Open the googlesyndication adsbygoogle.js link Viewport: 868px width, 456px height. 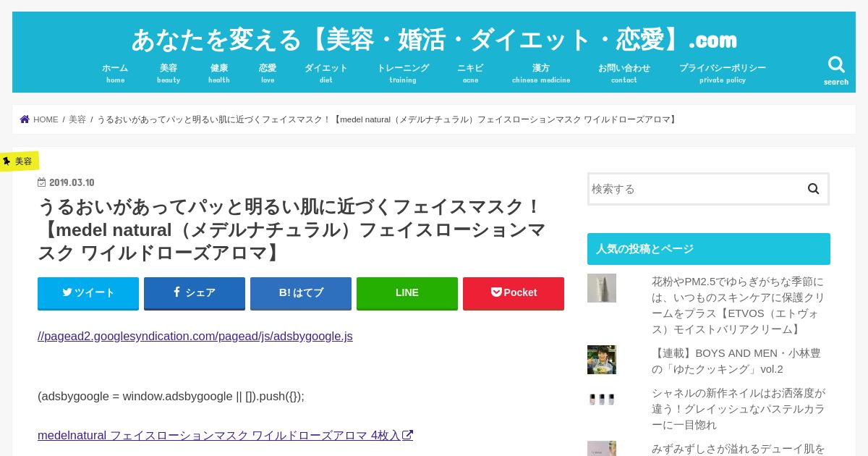(x=195, y=336)
